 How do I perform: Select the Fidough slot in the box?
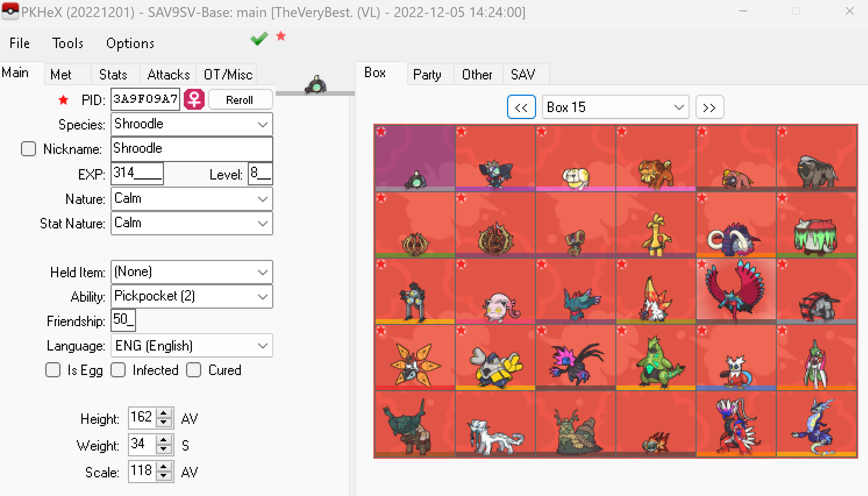[x=575, y=158]
